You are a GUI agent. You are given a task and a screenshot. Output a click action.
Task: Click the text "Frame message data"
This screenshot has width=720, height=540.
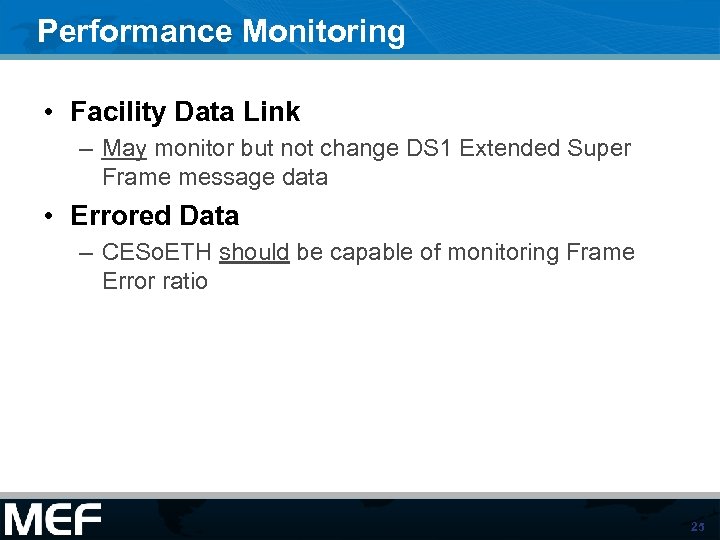click(215, 178)
